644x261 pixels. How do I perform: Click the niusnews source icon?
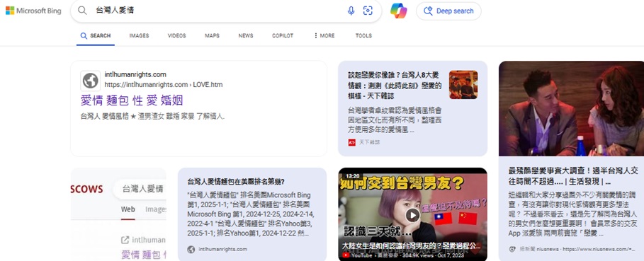click(512, 249)
